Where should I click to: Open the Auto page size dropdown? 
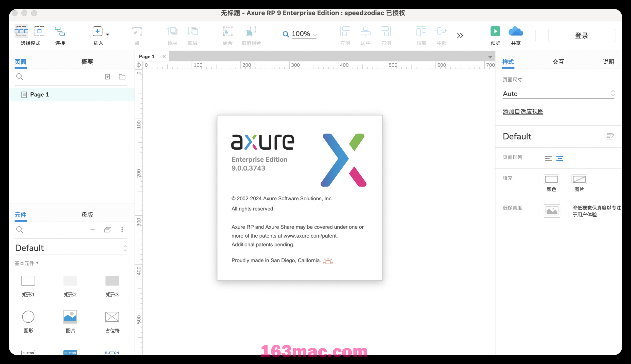pos(559,94)
